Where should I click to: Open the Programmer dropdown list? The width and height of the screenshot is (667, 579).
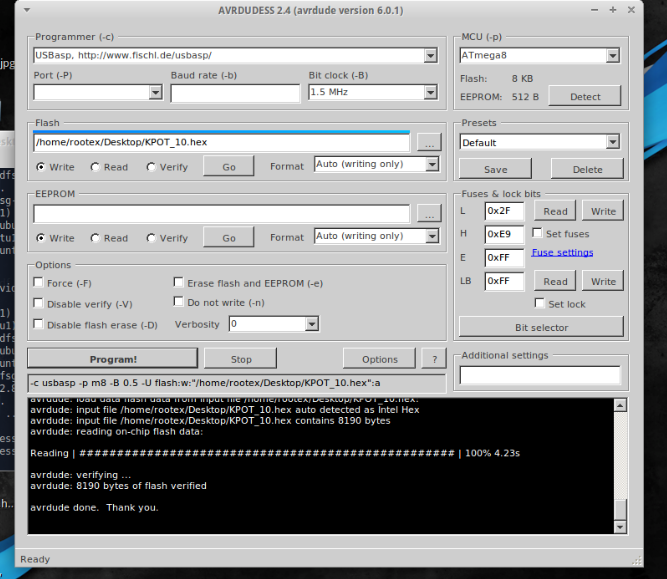click(431, 55)
